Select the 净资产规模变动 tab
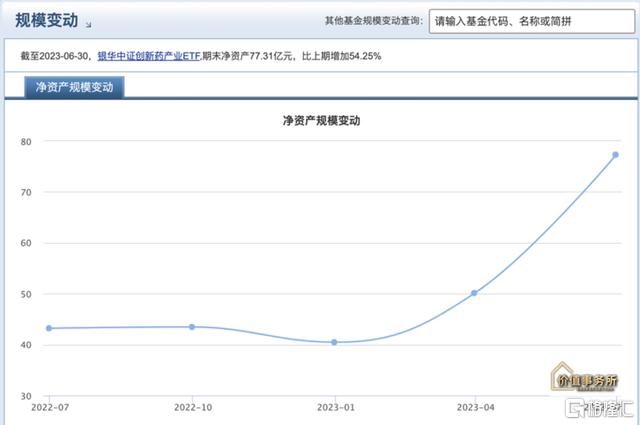The image size is (640, 425). tap(74, 87)
